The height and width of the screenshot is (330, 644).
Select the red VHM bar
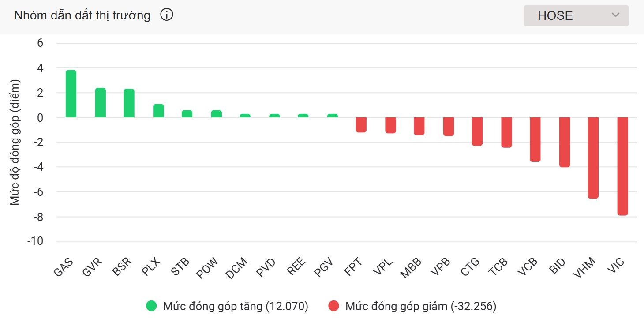coord(593,157)
